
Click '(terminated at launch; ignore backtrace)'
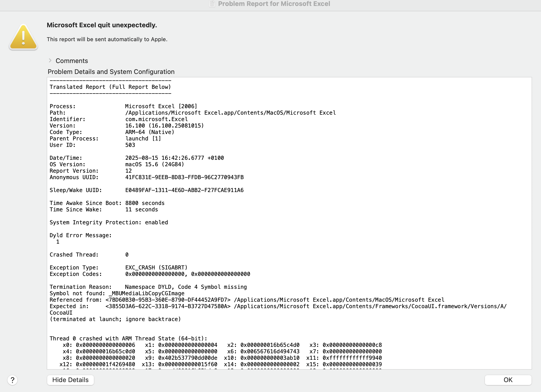click(115, 319)
